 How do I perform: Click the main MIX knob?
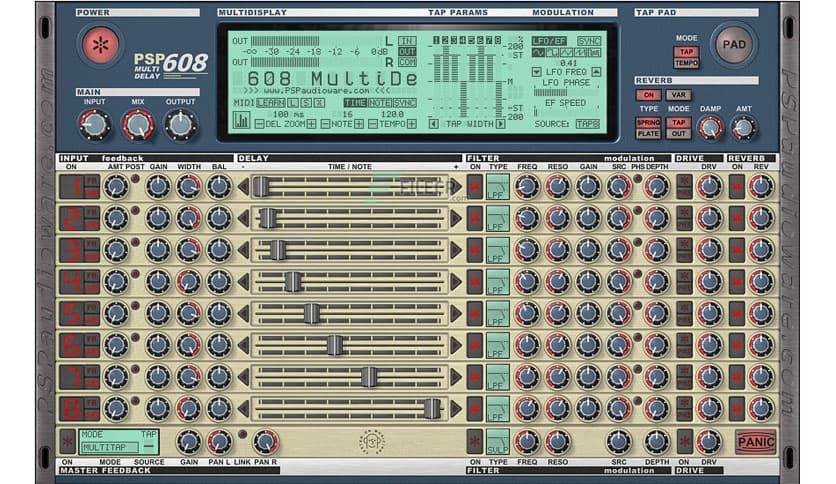coord(138,125)
